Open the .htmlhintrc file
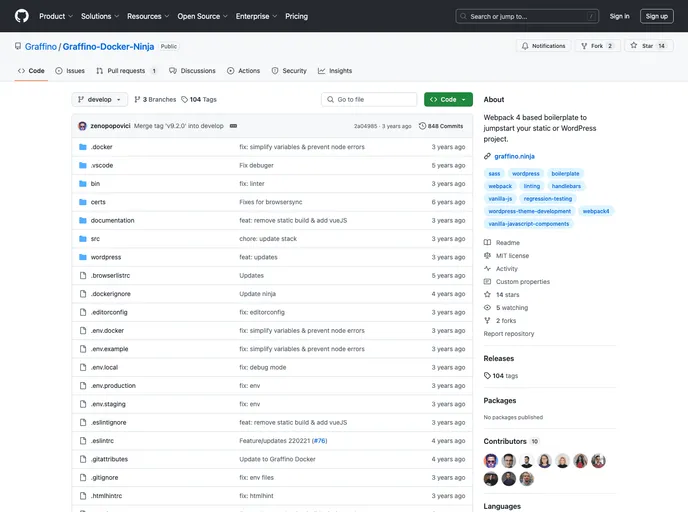688x512 pixels. pos(107,496)
